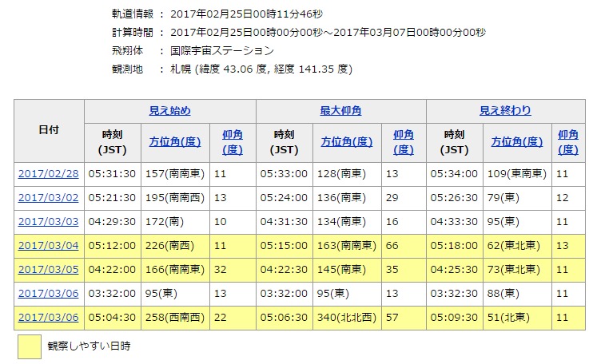Open the 2017/03/04 date link
This screenshot has height=364, width=593.
click(47, 245)
